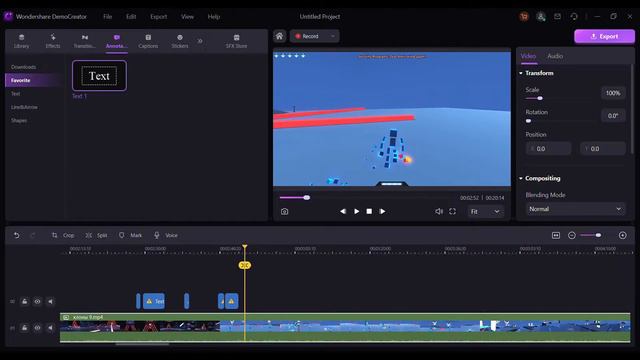Click the Scale 100% value field
This screenshot has height=360, width=640.
[x=613, y=93]
